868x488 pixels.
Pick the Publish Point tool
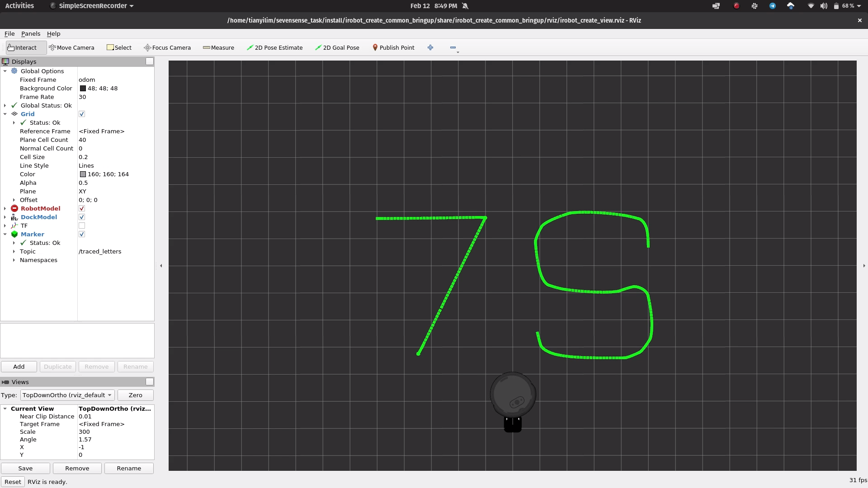pos(393,47)
